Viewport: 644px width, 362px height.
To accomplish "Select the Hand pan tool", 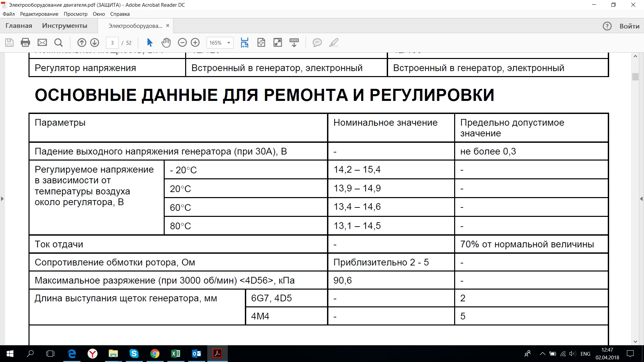I will click(166, 43).
